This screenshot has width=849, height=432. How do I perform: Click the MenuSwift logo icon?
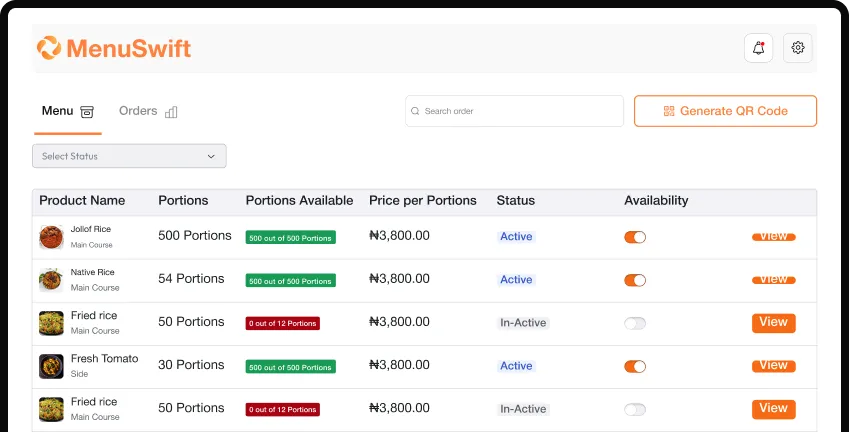pos(49,48)
